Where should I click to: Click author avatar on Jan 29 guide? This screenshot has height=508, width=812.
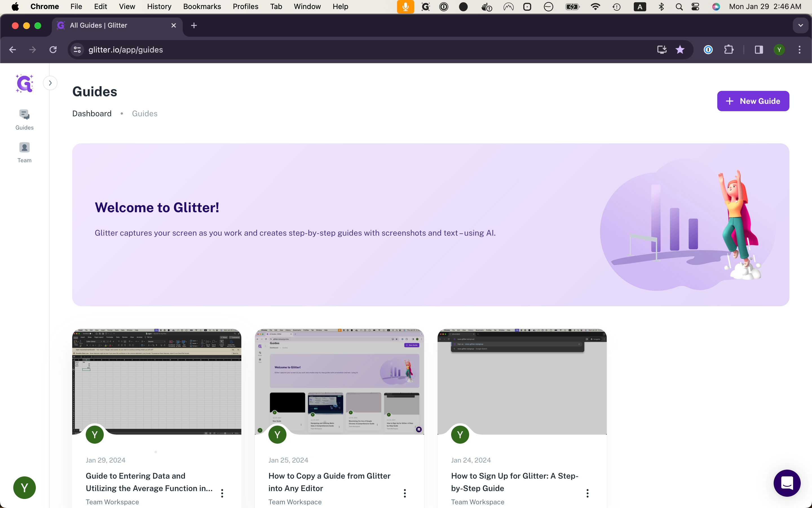[95, 434]
